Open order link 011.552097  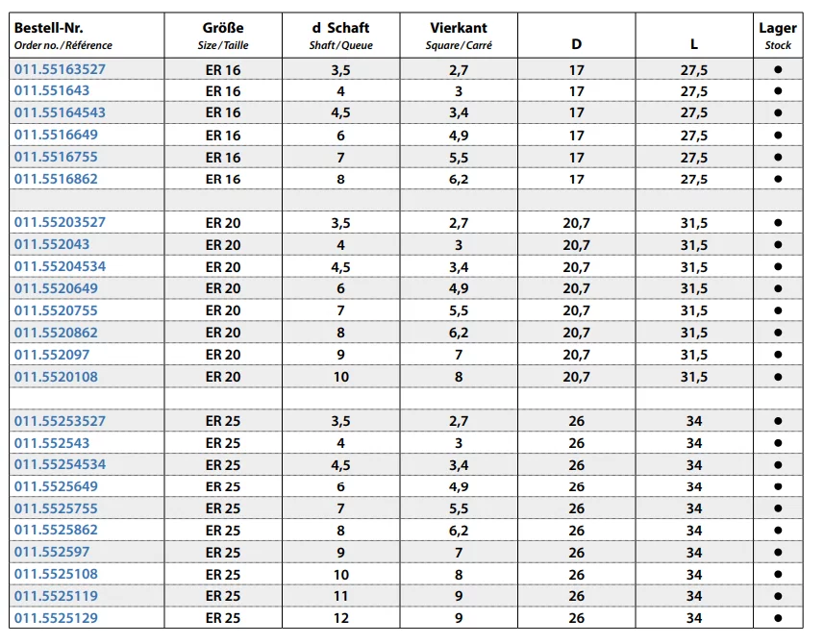pos(52,355)
